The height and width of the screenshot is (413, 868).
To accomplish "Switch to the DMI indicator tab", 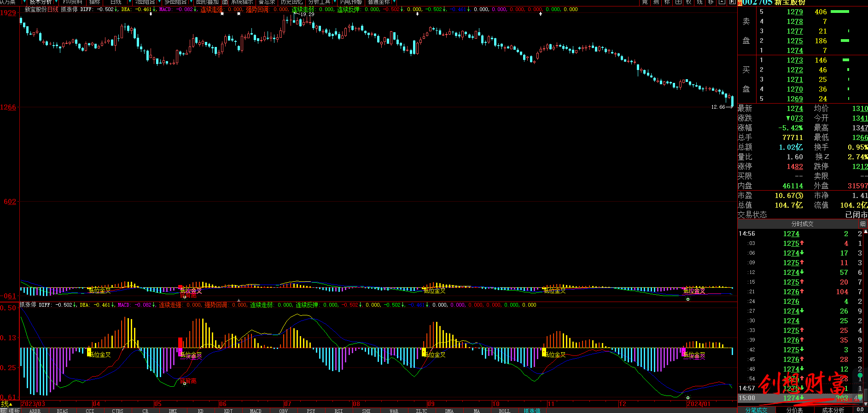I will (x=173, y=411).
